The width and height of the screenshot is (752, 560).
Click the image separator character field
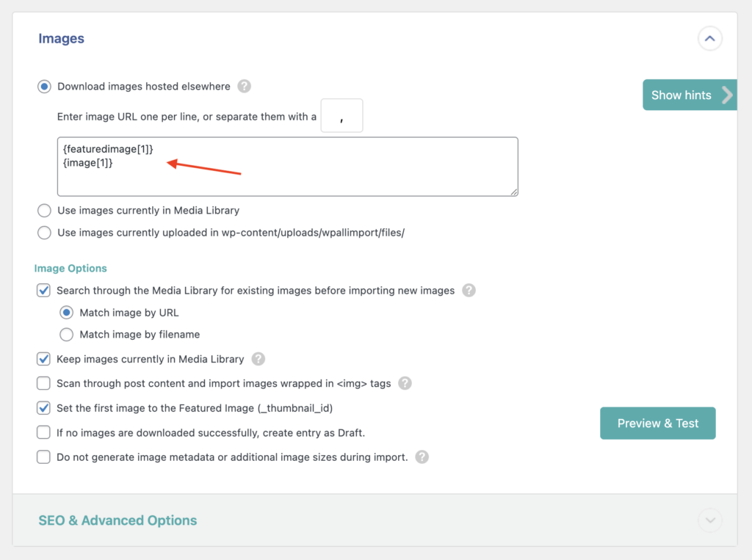[x=341, y=115]
